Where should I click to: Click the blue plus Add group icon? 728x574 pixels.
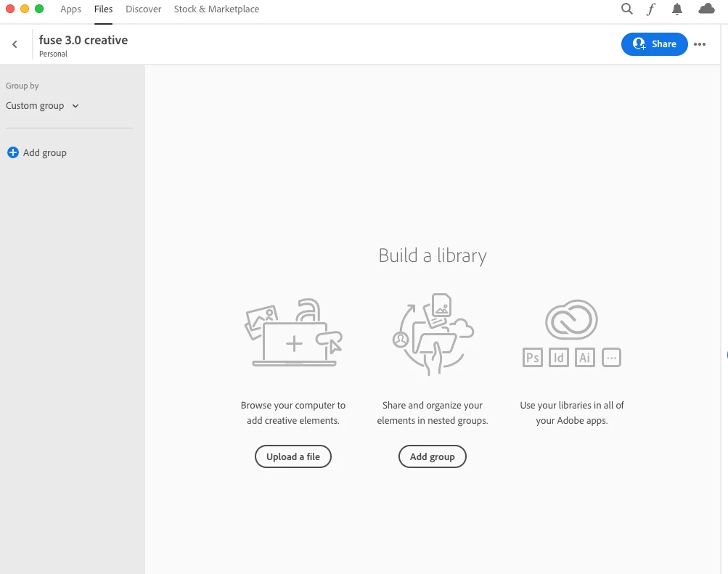[13, 152]
